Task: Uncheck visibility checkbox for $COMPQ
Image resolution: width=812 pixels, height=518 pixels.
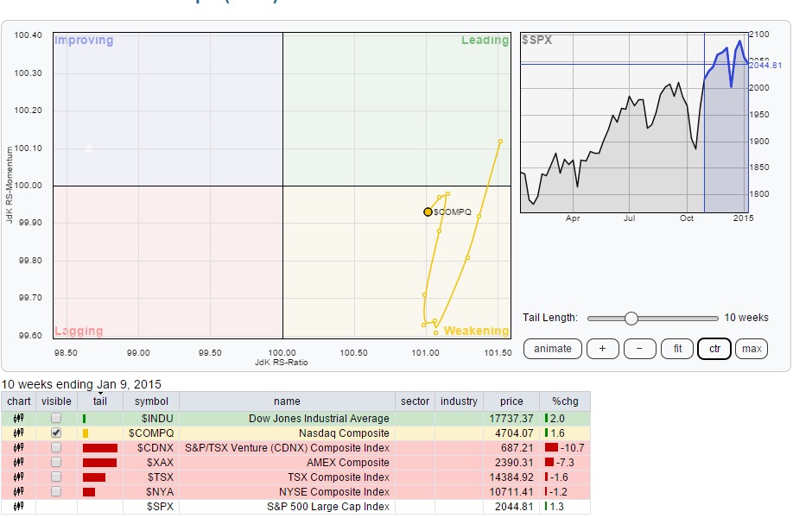Action: coord(56,433)
